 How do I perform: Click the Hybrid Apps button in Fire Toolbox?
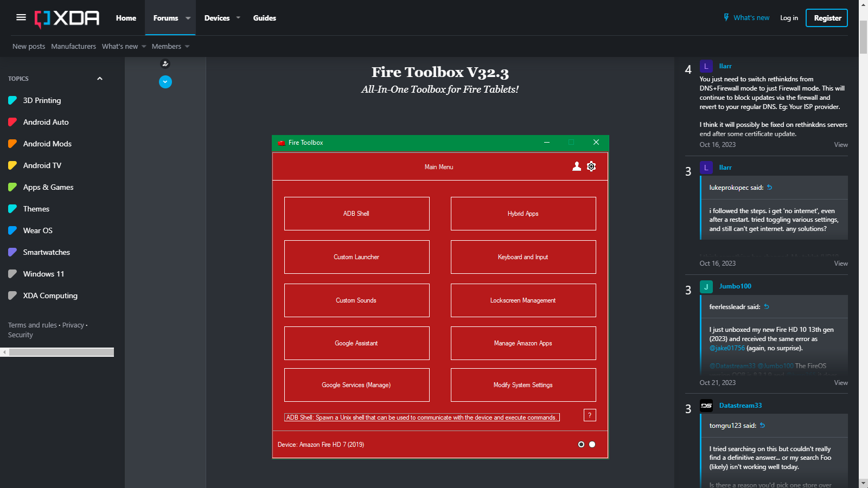coord(523,214)
